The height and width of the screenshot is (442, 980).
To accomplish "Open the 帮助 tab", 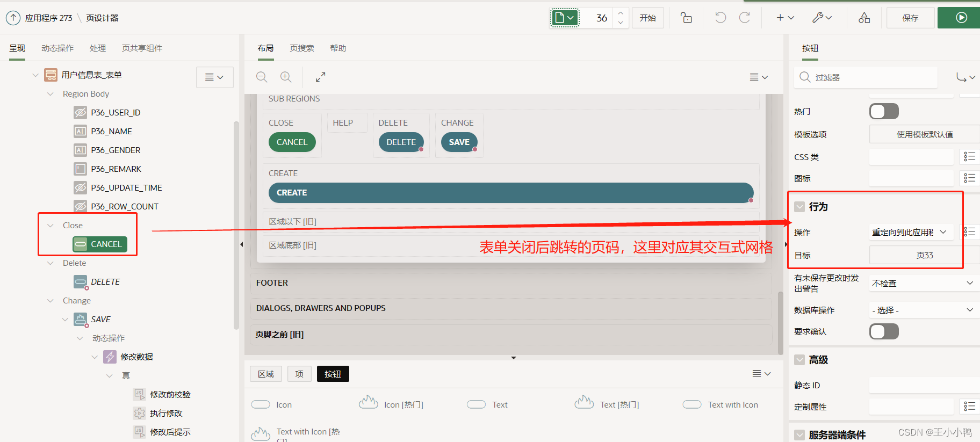I will click(x=338, y=48).
